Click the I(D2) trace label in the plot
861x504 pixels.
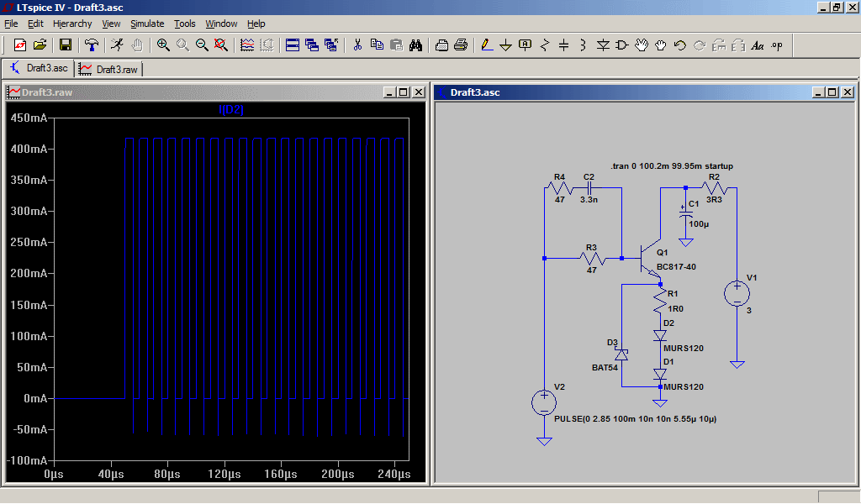231,110
